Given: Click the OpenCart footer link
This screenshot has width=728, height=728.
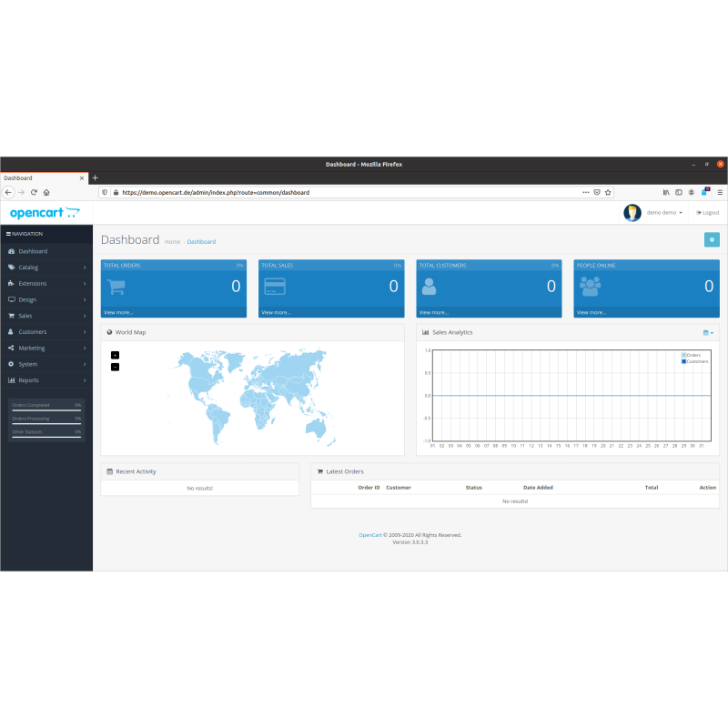Looking at the screenshot, I should click(x=369, y=535).
